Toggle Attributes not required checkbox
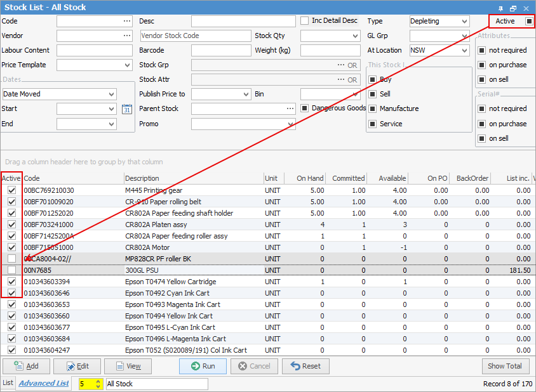 [481, 50]
